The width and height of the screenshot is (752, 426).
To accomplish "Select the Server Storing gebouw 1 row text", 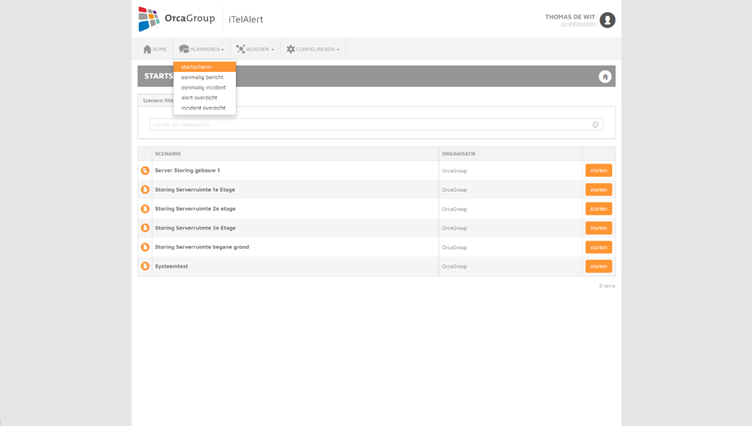I will pos(187,170).
